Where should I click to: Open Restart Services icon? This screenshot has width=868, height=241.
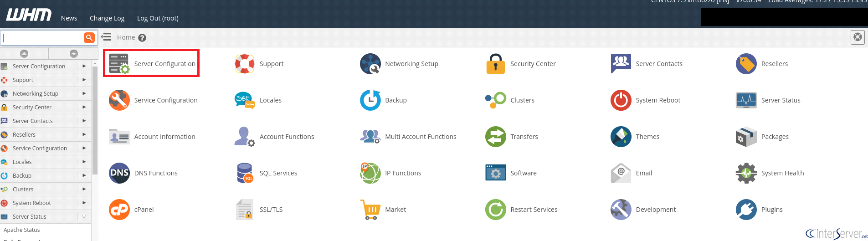[x=496, y=210]
